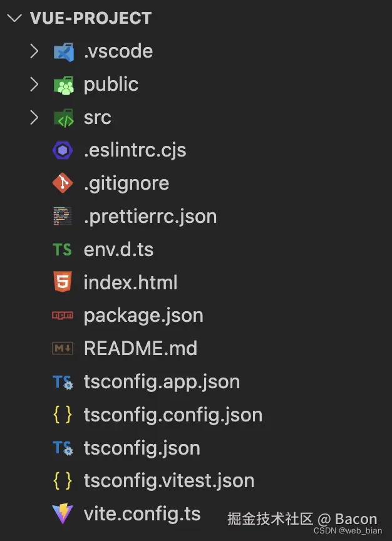Click the Prettier icon beside .prettierrc.json
The height and width of the screenshot is (541, 392).
point(63,217)
